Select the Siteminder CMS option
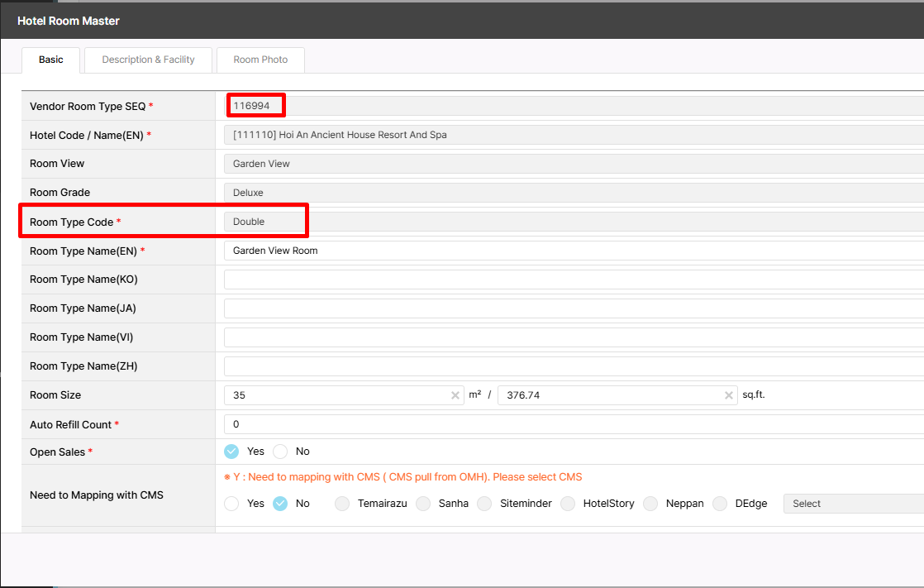This screenshot has width=924, height=588. 484,504
